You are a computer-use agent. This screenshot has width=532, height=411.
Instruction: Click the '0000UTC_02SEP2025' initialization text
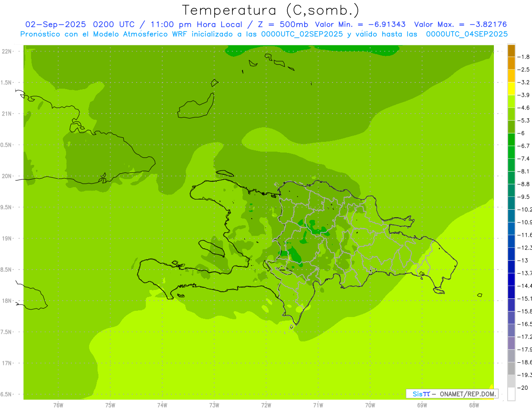tap(302, 34)
